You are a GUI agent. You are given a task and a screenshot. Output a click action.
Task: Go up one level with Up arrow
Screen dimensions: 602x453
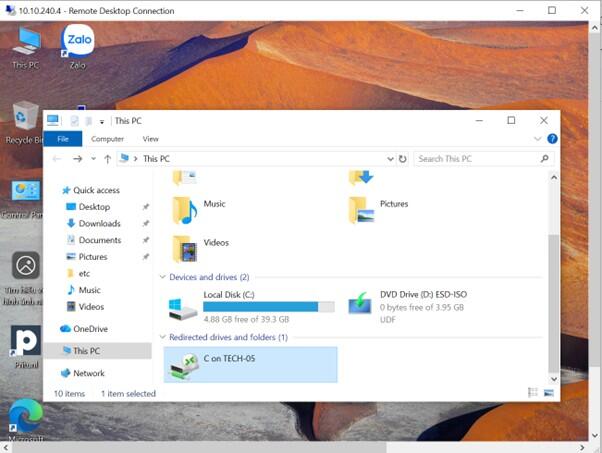108,159
